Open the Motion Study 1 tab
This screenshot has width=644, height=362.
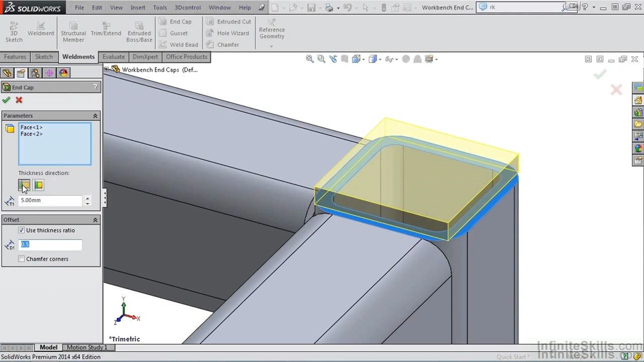click(x=87, y=347)
